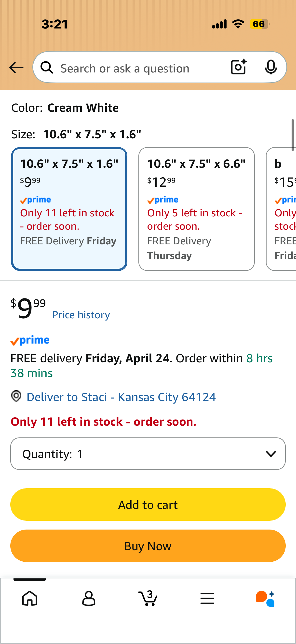Click the Buy Now button
This screenshot has height=644, width=296.
click(x=148, y=546)
